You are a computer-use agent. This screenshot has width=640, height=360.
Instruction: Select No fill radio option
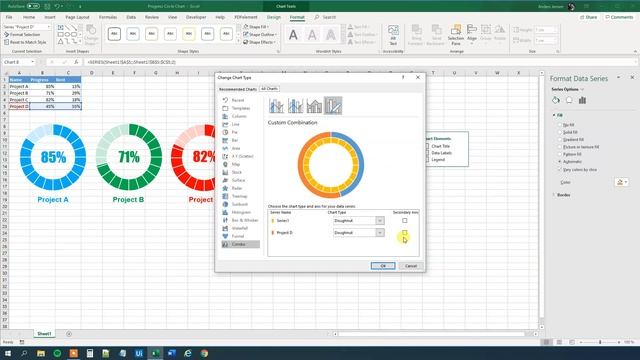click(560, 125)
